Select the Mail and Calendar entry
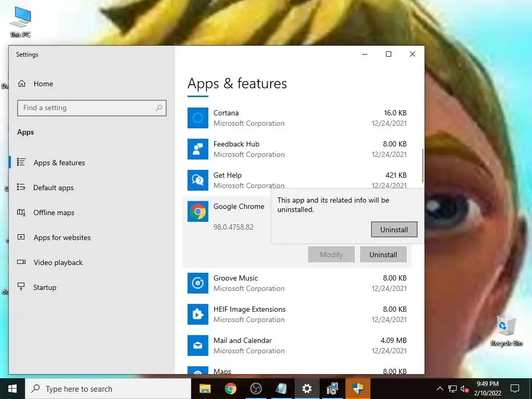The width and height of the screenshot is (532, 399). (297, 345)
